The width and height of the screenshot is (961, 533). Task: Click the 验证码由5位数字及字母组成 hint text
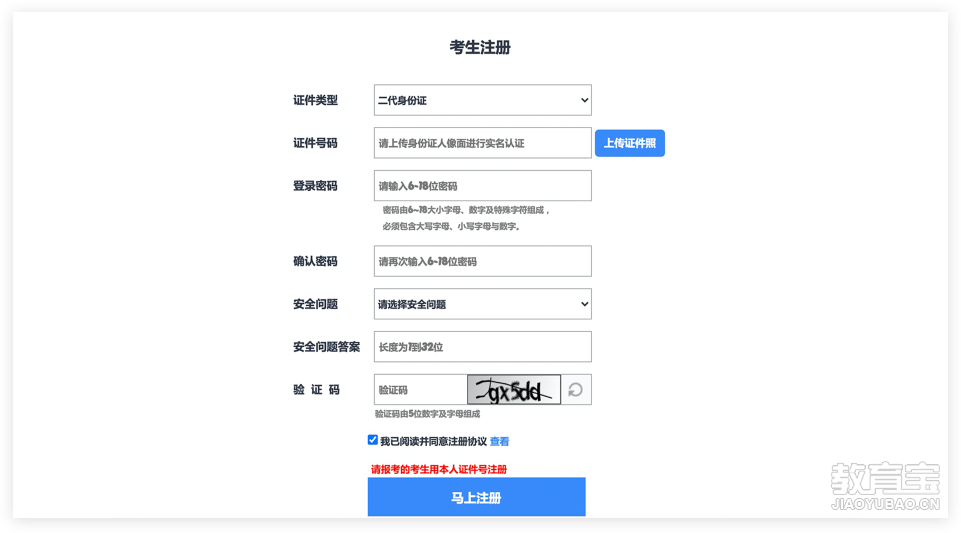(427, 414)
